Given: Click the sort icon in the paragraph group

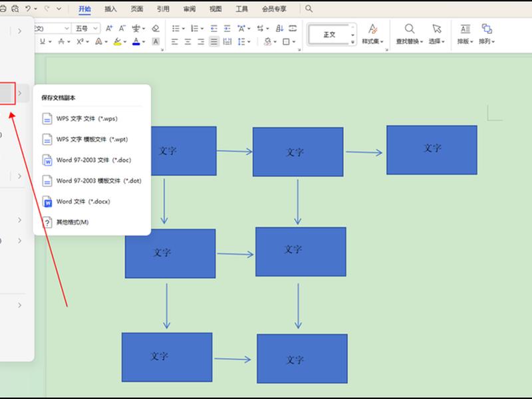Looking at the screenshot, I should coord(279,28).
